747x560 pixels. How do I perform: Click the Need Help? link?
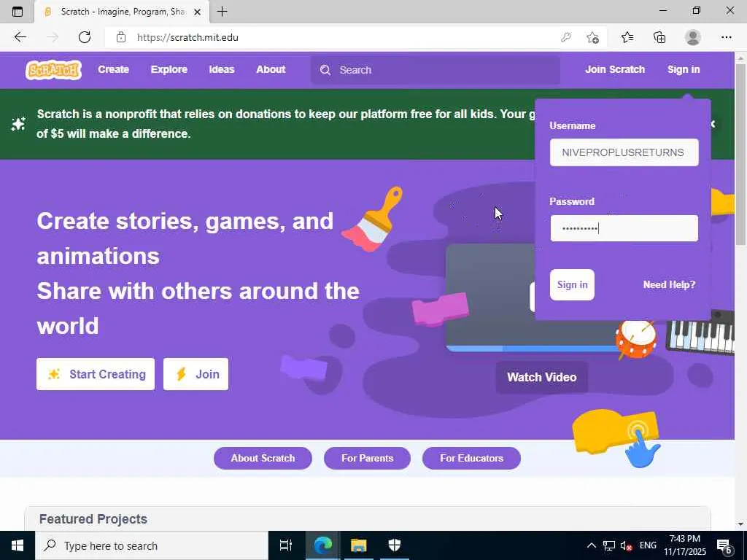[669, 285]
